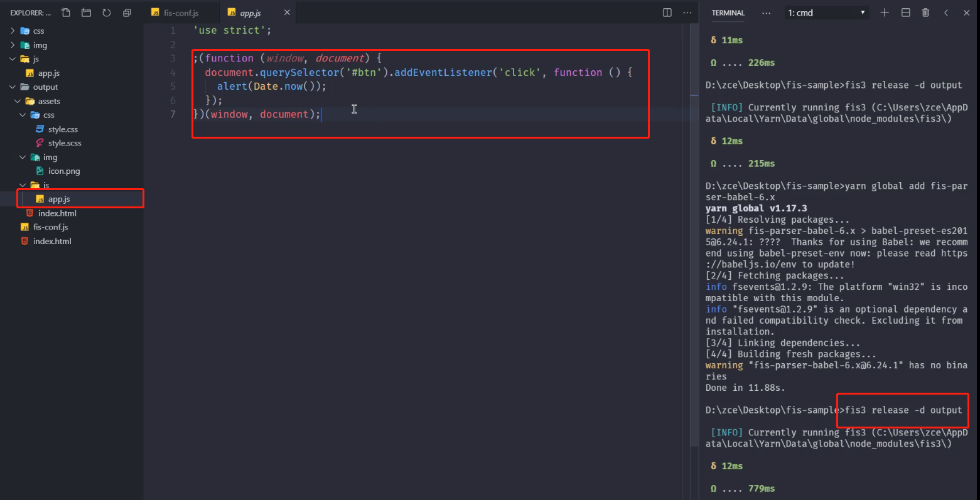Image resolution: width=980 pixels, height=500 pixels.
Task: Collapse the output folder
Action: [x=13, y=87]
